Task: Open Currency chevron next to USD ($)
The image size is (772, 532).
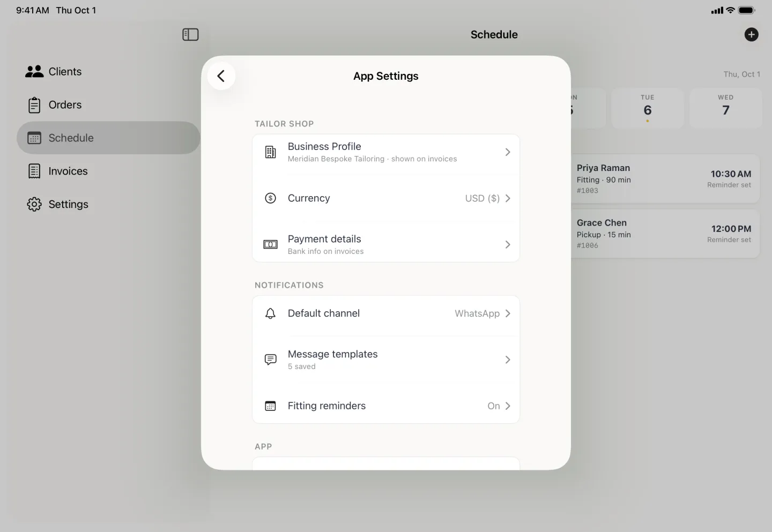Action: [508, 198]
